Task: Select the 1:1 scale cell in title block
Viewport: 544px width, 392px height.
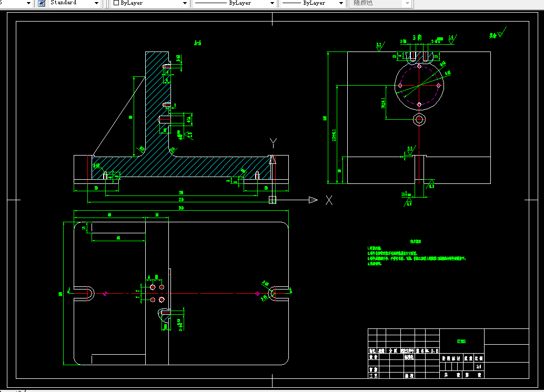Action: pos(479,366)
